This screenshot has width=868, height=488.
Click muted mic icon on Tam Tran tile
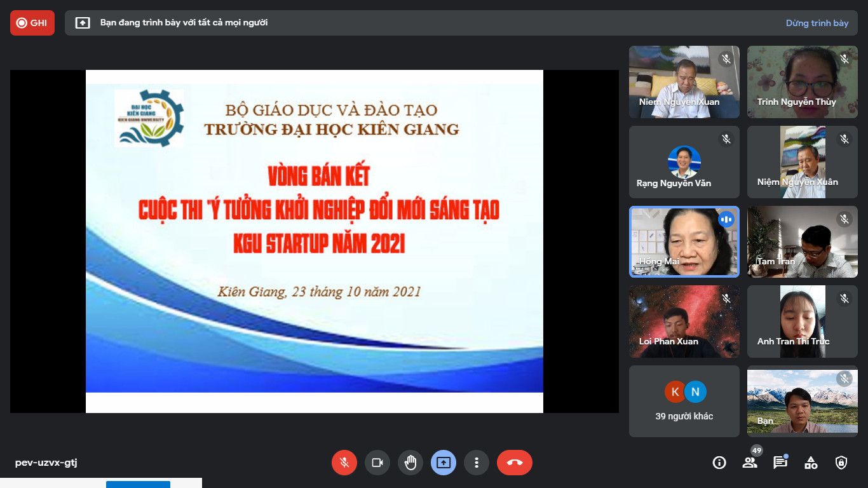pyautogui.click(x=844, y=219)
